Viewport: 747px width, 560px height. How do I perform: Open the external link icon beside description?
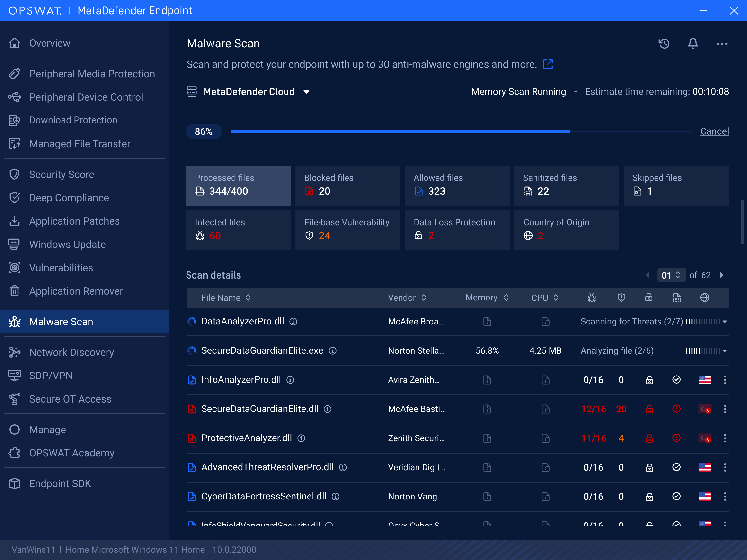[x=548, y=64]
